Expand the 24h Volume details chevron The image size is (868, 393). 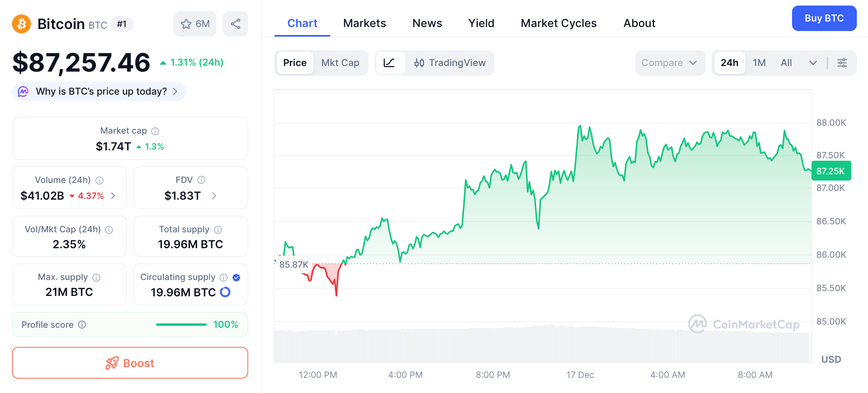coord(113,196)
